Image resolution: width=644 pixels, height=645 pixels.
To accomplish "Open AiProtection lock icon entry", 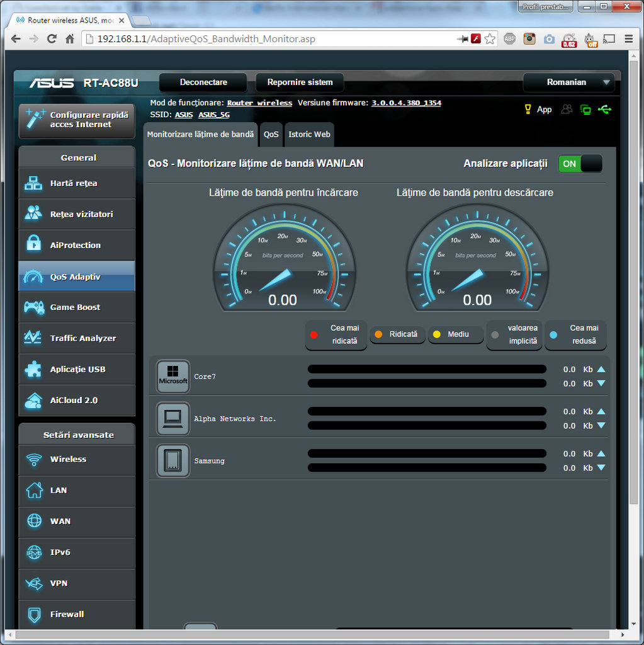I will (33, 245).
